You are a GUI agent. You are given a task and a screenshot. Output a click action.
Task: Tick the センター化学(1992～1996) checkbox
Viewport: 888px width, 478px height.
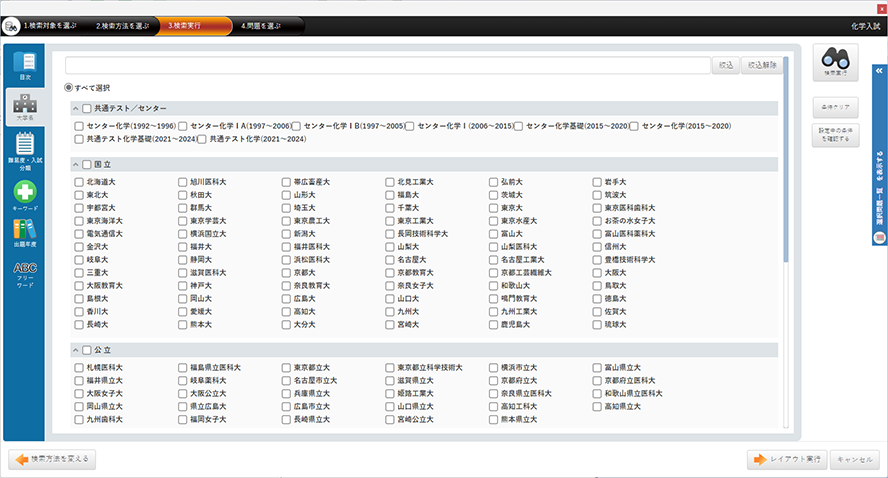pos(79,126)
